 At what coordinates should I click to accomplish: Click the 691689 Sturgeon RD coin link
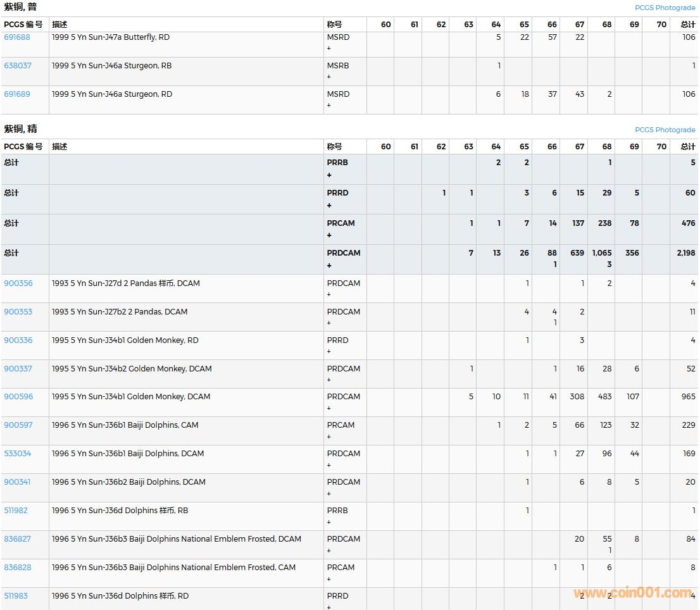(17, 94)
